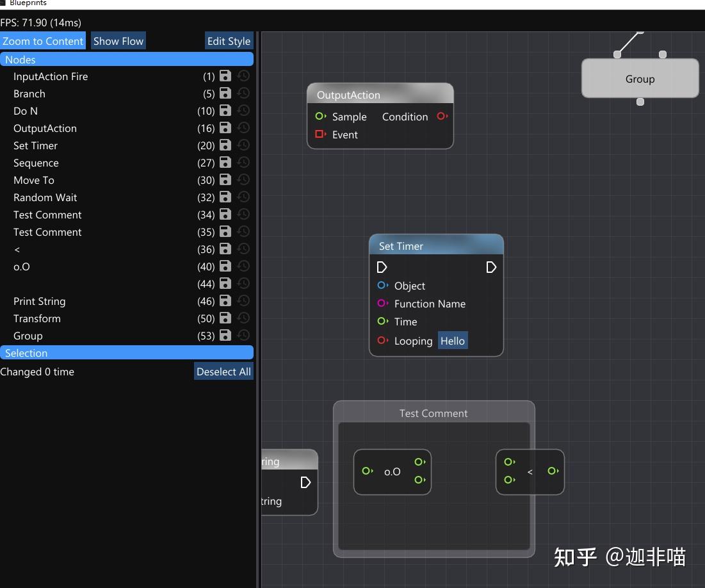Click the Sample output pin on OutputAction
This screenshot has width=705, height=588.
(320, 117)
